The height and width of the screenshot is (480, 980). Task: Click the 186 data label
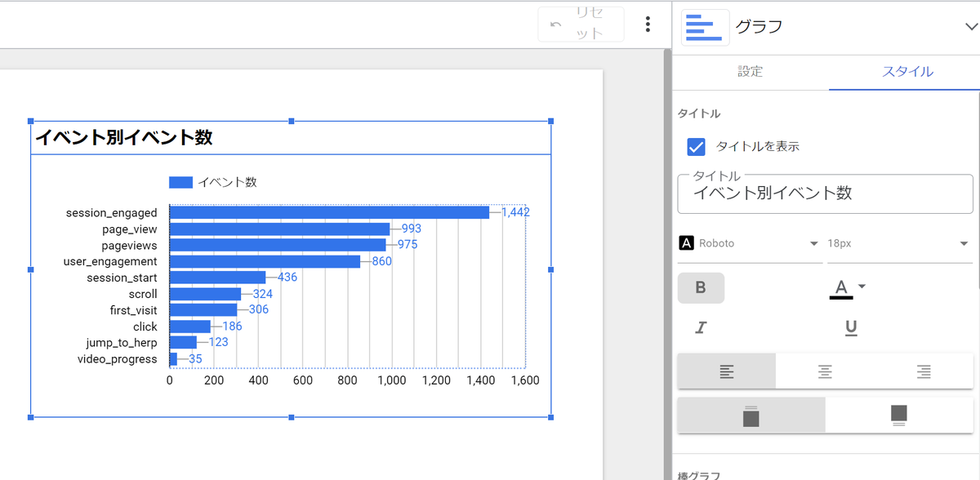(232, 327)
